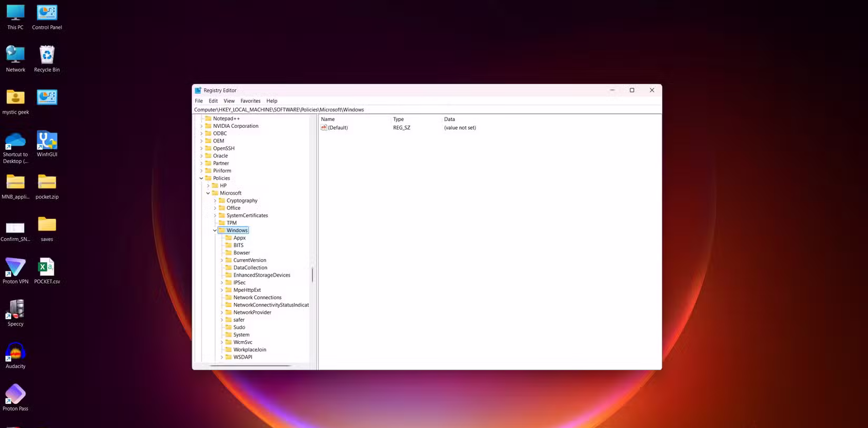The width and height of the screenshot is (868, 428).
Task: Select the ODBC registry key
Action: coord(220,134)
